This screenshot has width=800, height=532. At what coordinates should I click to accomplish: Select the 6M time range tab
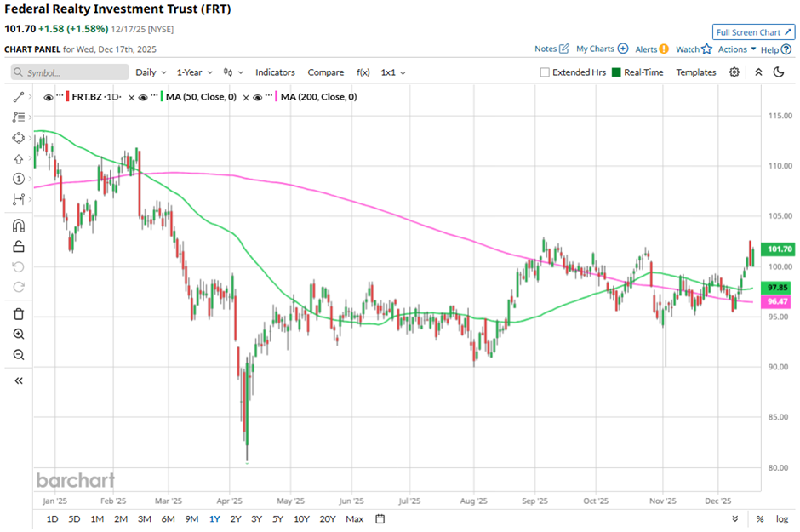point(167,518)
